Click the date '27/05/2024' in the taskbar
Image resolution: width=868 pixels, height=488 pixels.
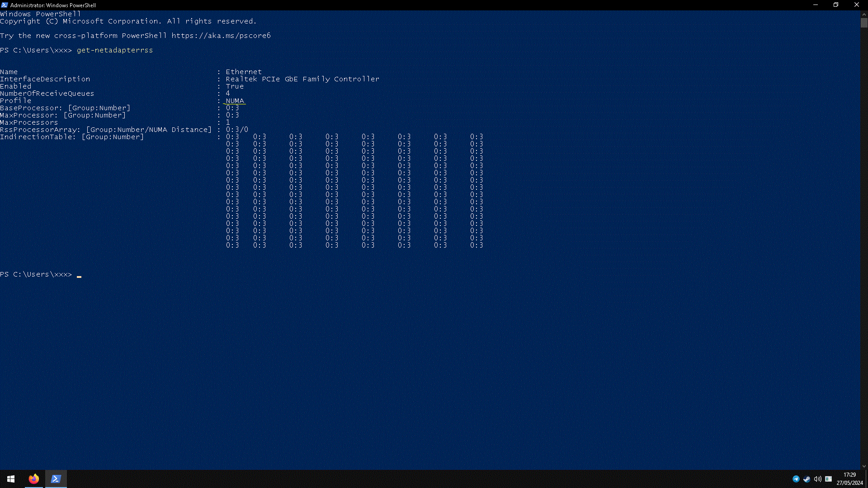[850, 483]
